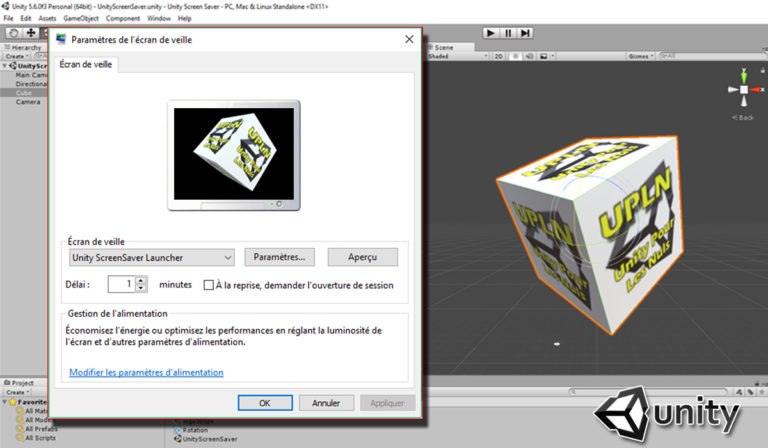Click the red X axis gizmo cone
This screenshot has width=768, height=448.
[x=757, y=90]
